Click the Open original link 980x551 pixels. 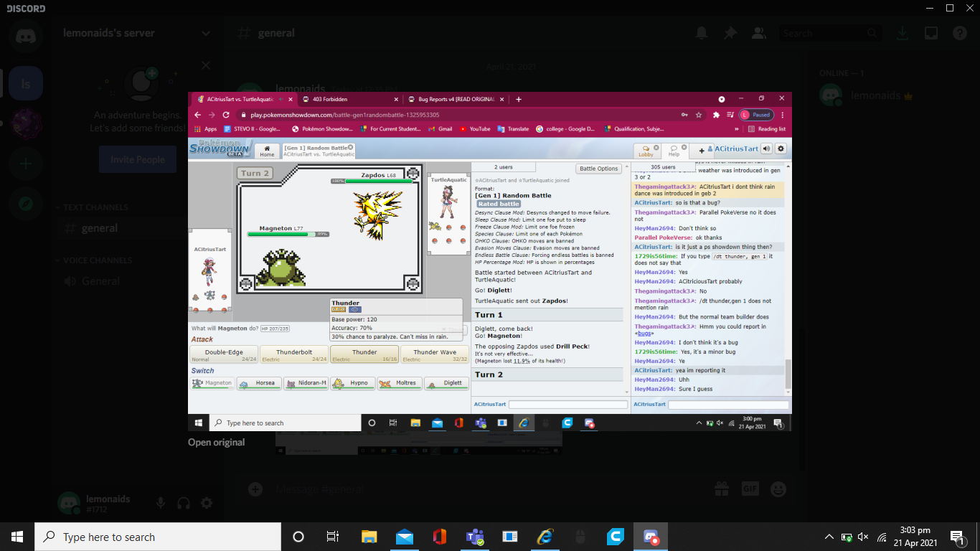217,443
